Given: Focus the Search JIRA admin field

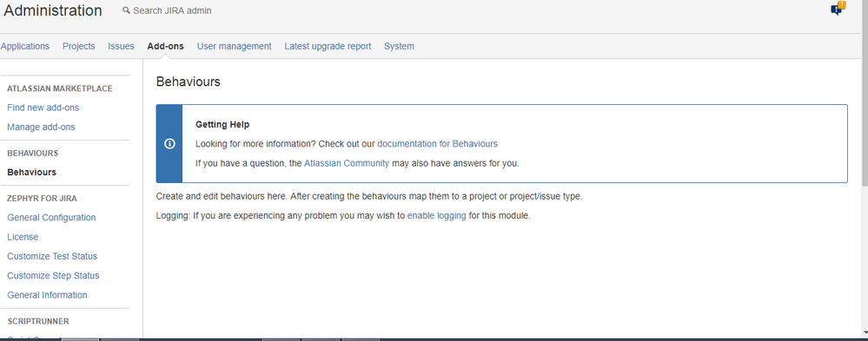Looking at the screenshot, I should click(x=172, y=10).
